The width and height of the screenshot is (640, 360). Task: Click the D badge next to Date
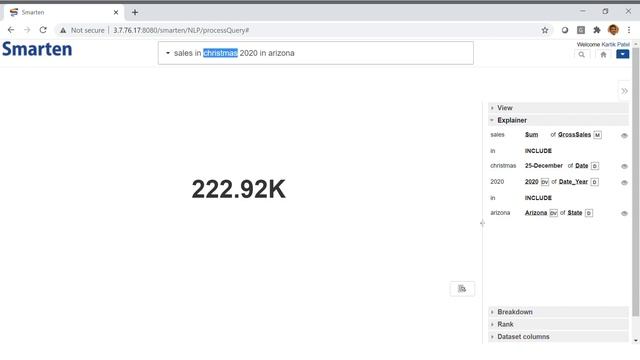pyautogui.click(x=595, y=166)
